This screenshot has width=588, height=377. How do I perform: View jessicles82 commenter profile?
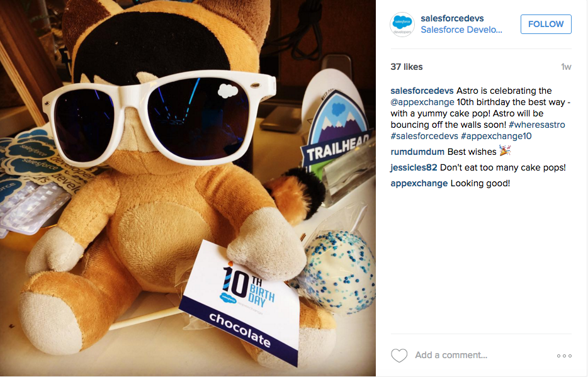414,167
